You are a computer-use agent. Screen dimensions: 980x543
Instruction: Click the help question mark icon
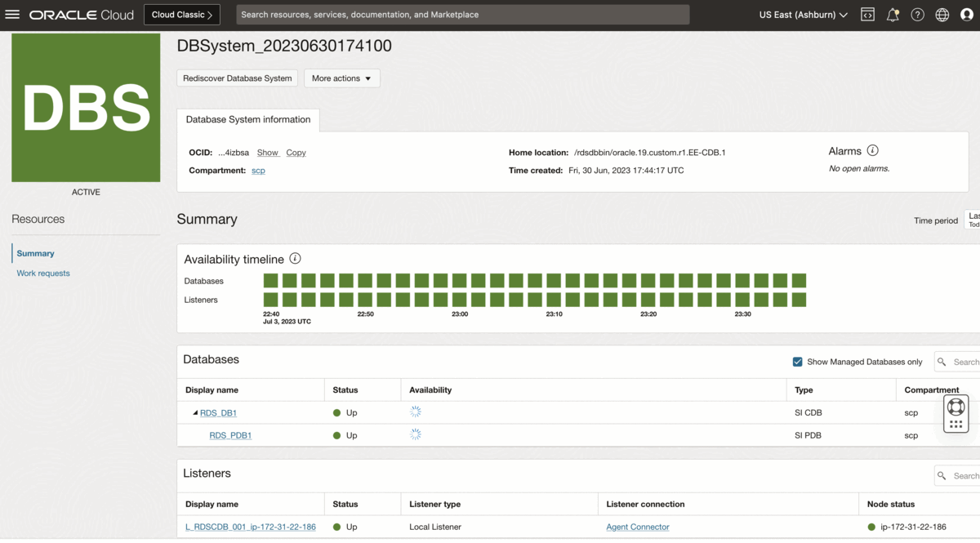(x=917, y=15)
